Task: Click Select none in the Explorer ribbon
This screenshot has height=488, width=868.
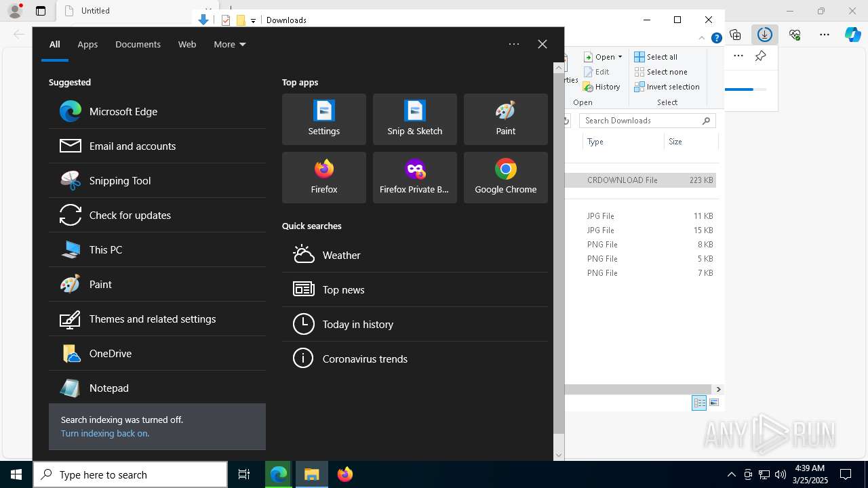Action: click(x=661, y=72)
